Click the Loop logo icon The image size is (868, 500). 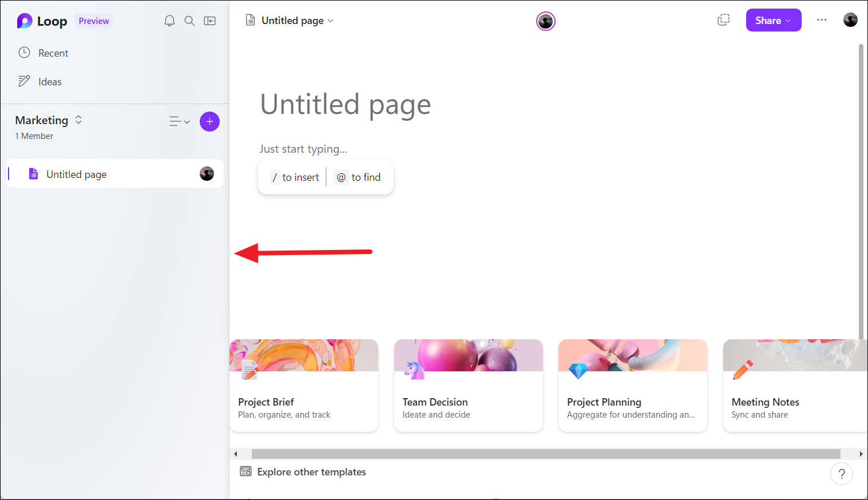tap(25, 21)
